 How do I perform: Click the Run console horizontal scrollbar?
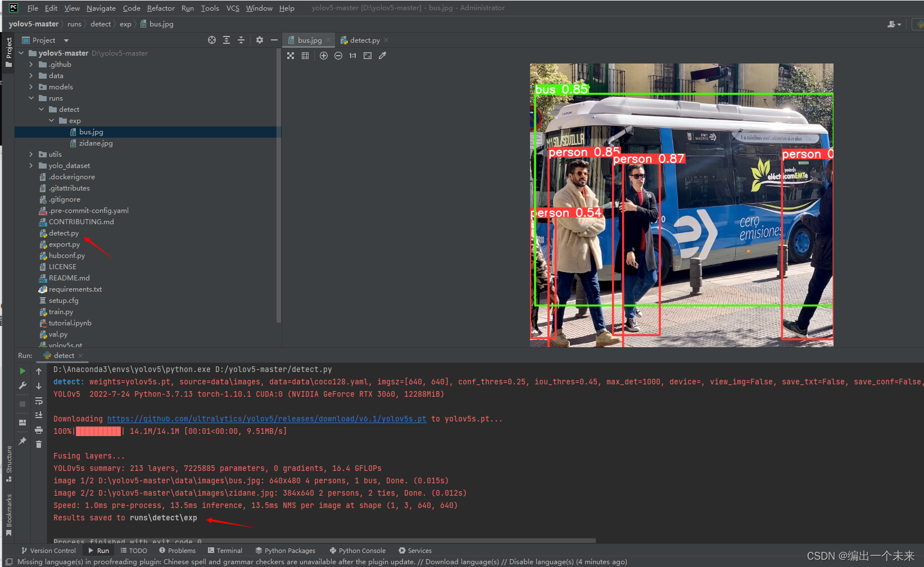(x=324, y=541)
